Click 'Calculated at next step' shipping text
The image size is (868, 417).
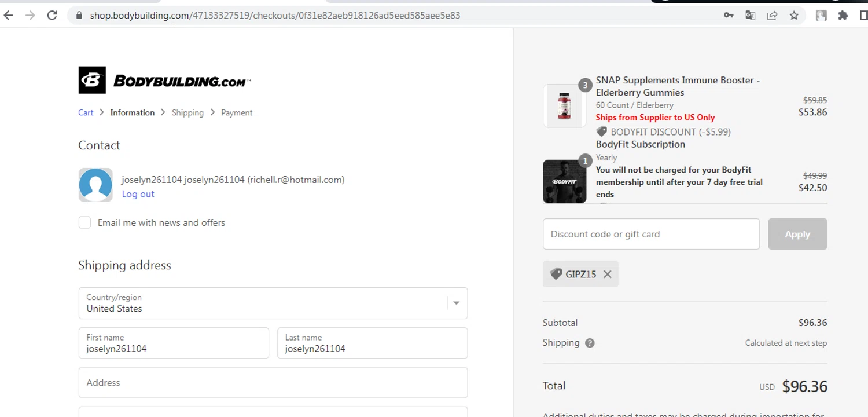point(786,343)
